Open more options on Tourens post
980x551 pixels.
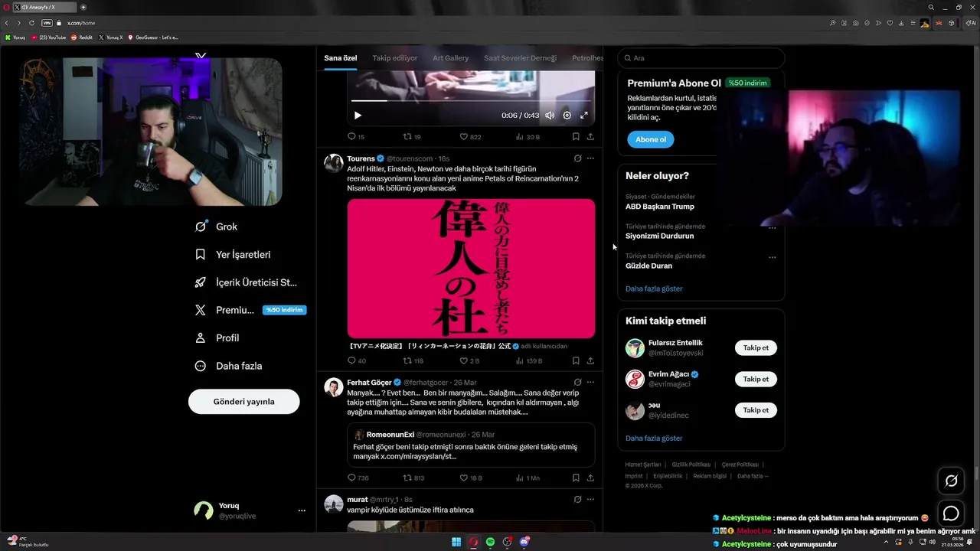590,158
